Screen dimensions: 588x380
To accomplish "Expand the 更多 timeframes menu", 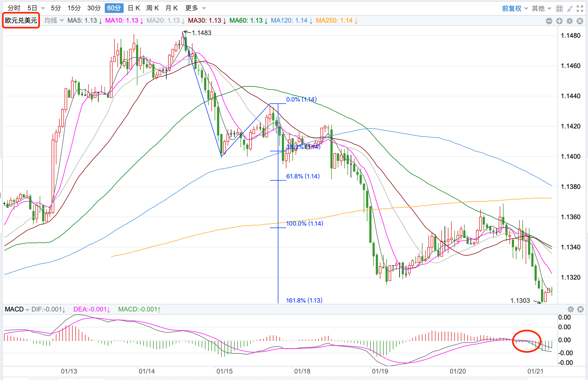I will point(195,8).
